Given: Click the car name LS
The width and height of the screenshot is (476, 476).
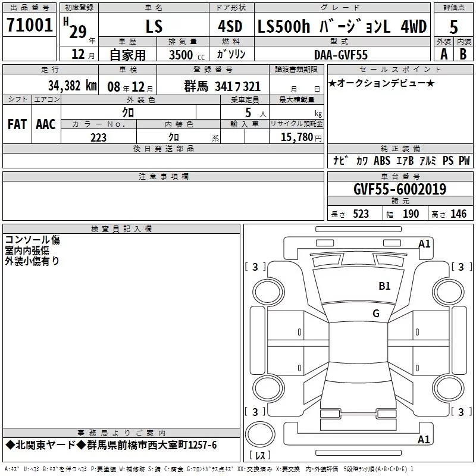Looking at the screenshot, I should 154,26.
